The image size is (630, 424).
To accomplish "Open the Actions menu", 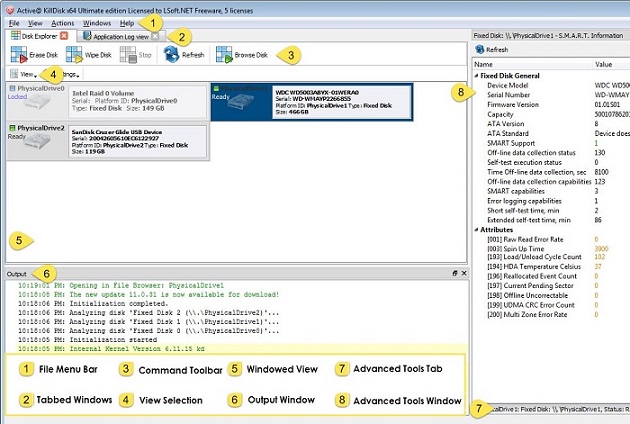I will [x=63, y=23].
